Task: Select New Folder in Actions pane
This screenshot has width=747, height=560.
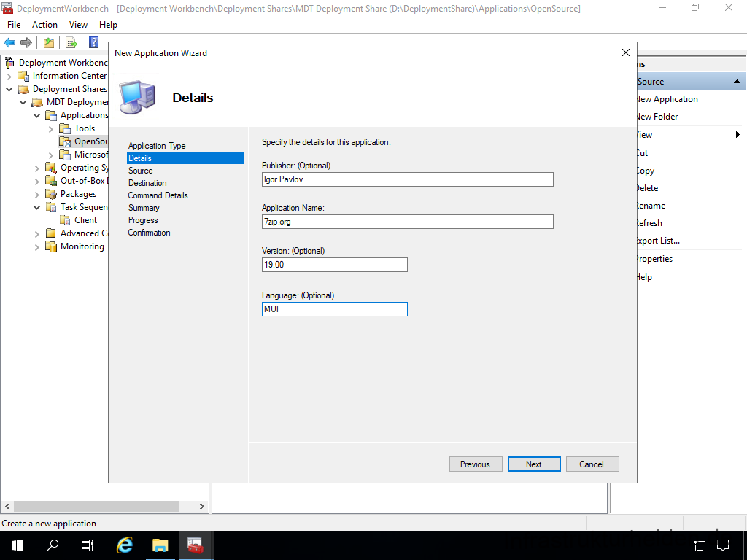Action: point(657,117)
